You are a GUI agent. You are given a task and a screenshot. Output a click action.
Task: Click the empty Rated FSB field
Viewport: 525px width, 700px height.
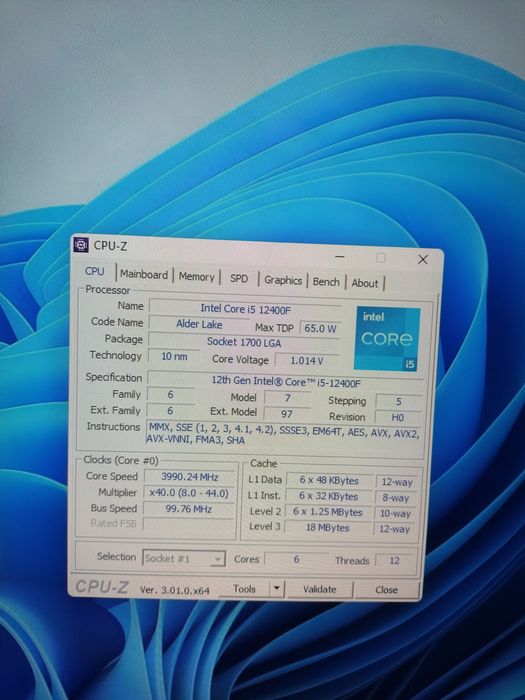188,524
